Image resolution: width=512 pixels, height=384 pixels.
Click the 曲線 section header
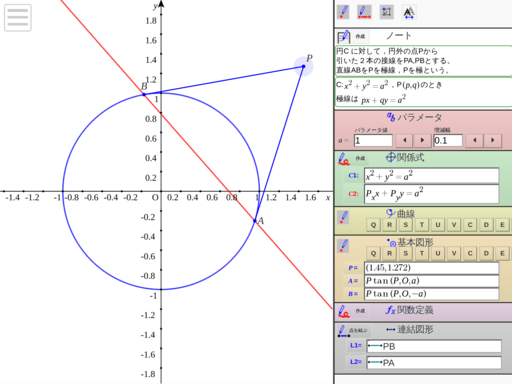click(x=401, y=213)
